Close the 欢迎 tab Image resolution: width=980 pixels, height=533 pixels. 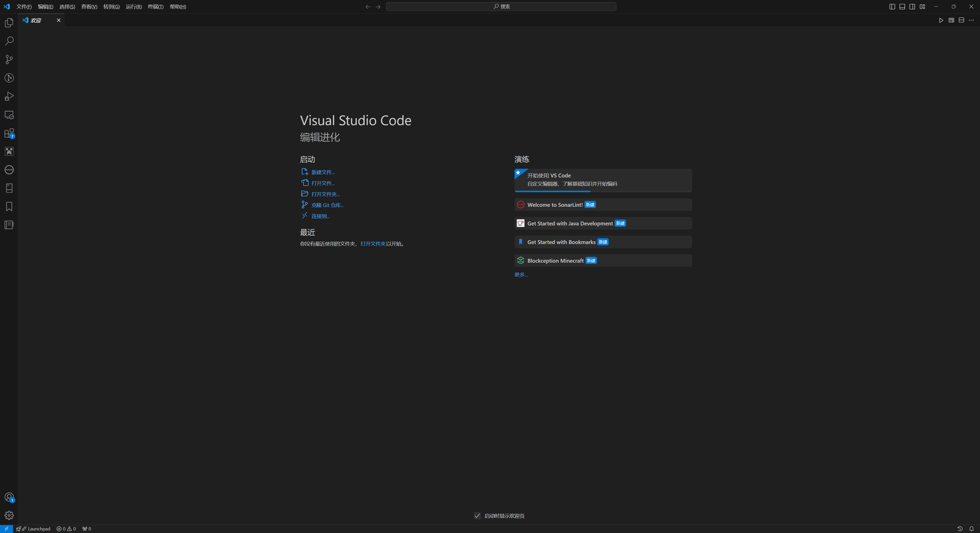59,20
